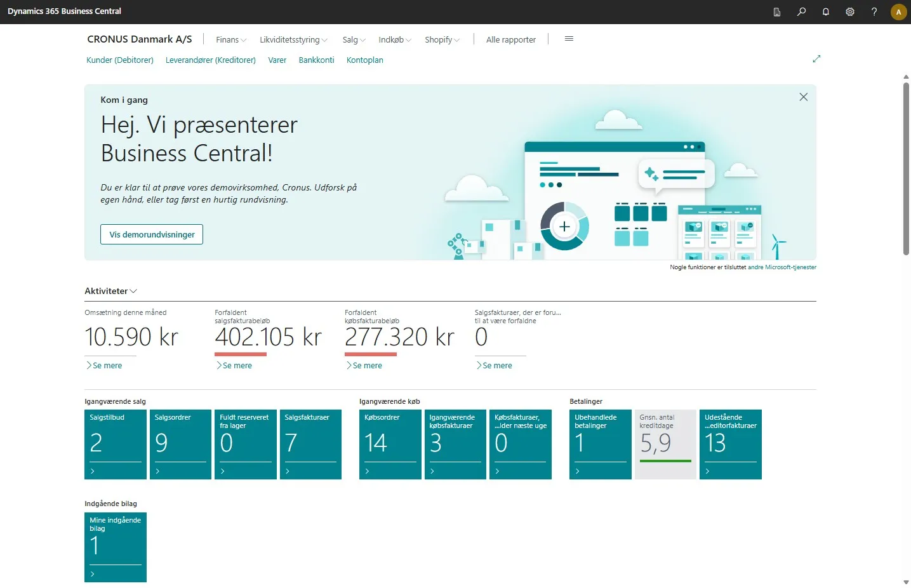Click the page vertical scrollbar thumb
This screenshot has height=588, width=911.
[x=906, y=168]
